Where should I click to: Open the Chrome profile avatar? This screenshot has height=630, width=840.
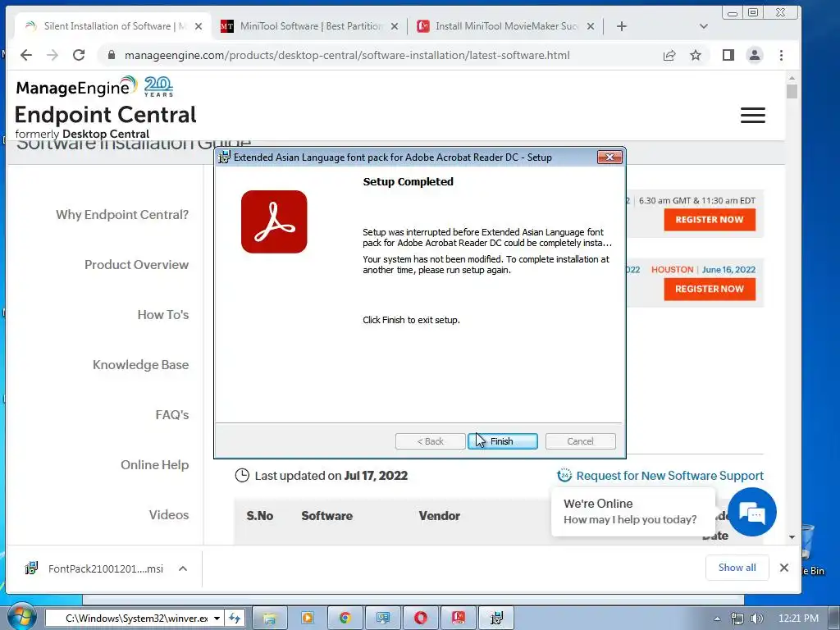(755, 55)
